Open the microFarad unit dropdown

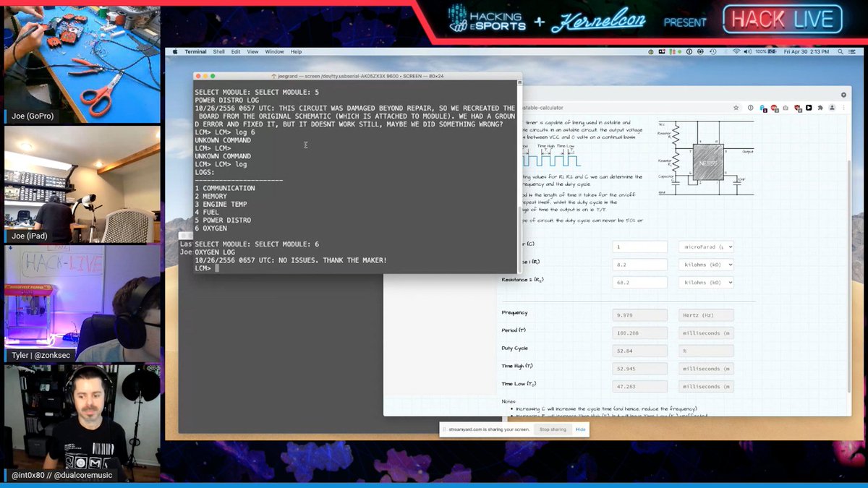[x=706, y=247]
